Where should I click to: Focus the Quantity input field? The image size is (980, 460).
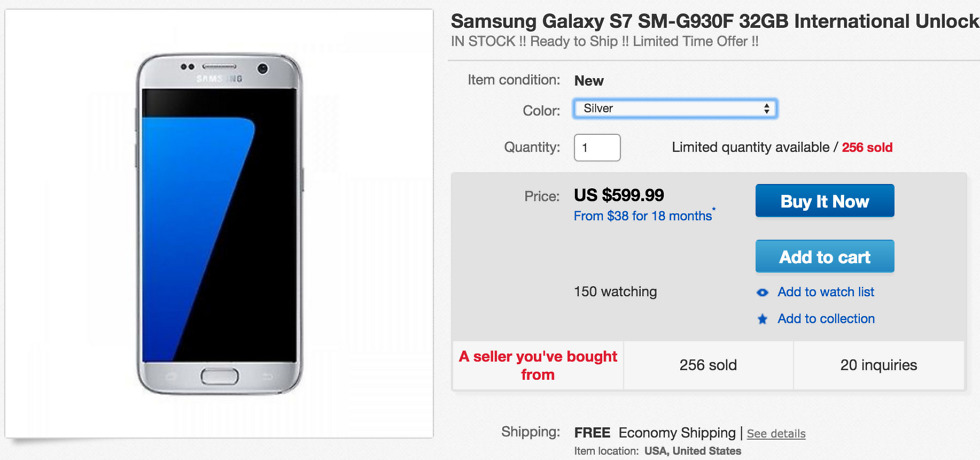597,147
